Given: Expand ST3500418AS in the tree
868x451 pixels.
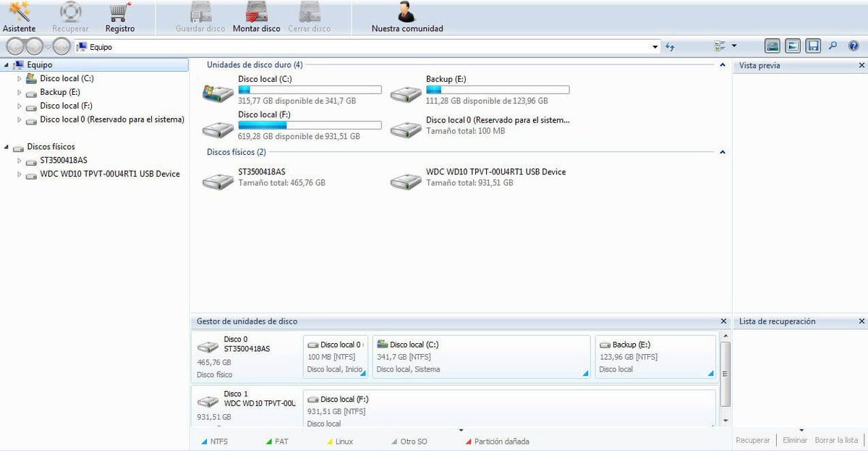Looking at the screenshot, I should click(x=20, y=160).
